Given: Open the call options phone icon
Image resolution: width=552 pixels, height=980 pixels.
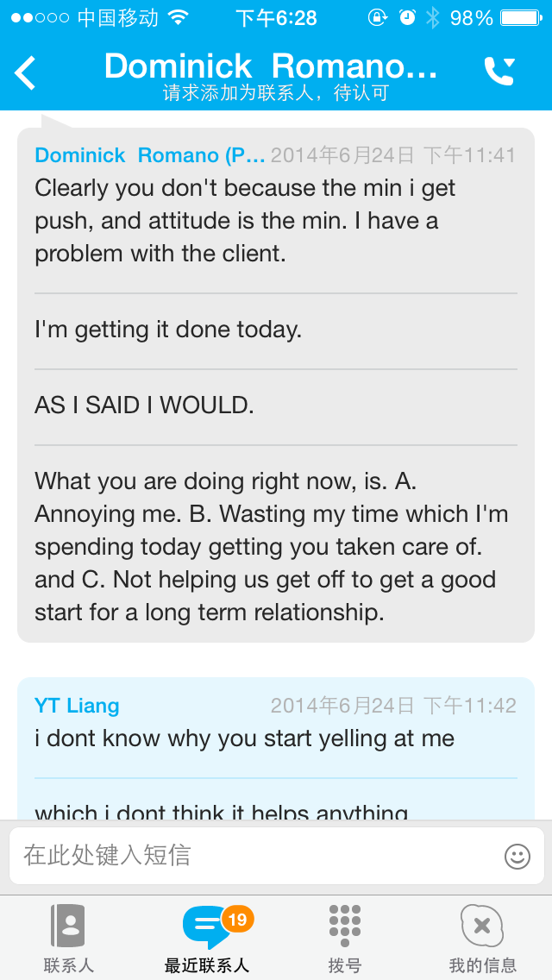Looking at the screenshot, I should click(499, 72).
